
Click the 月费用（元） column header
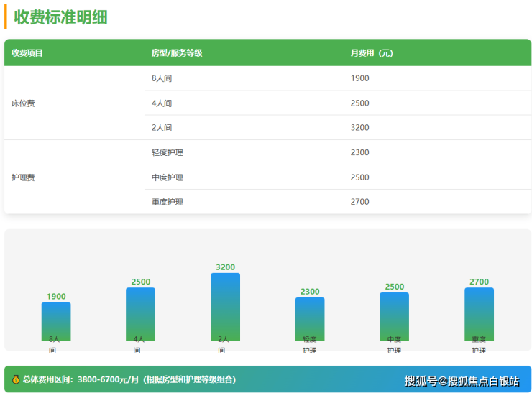click(x=371, y=53)
